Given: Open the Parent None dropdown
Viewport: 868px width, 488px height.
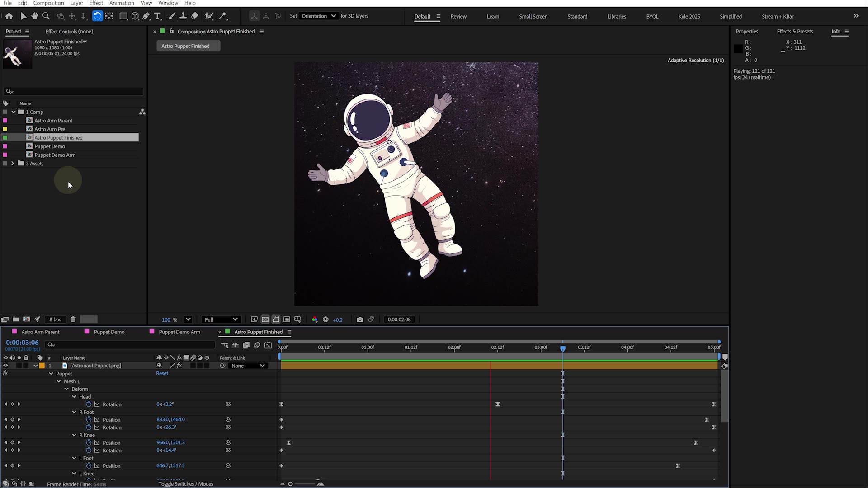Looking at the screenshot, I should 248,366.
